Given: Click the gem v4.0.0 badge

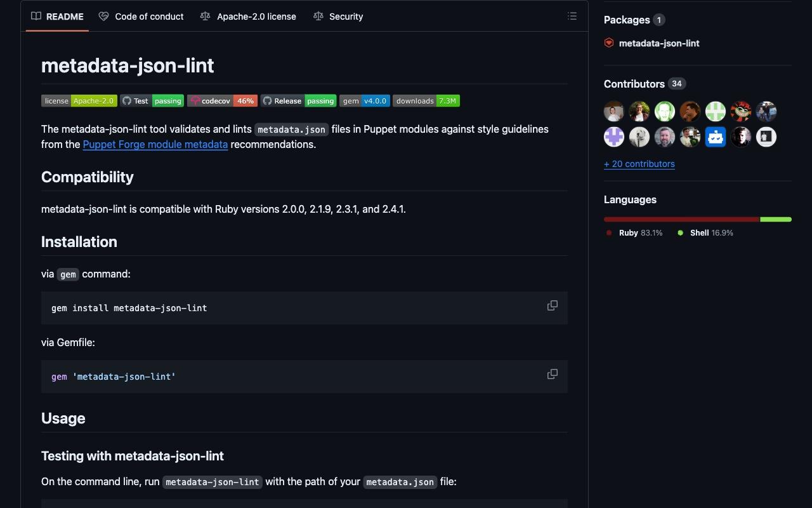Looking at the screenshot, I should pos(365,101).
